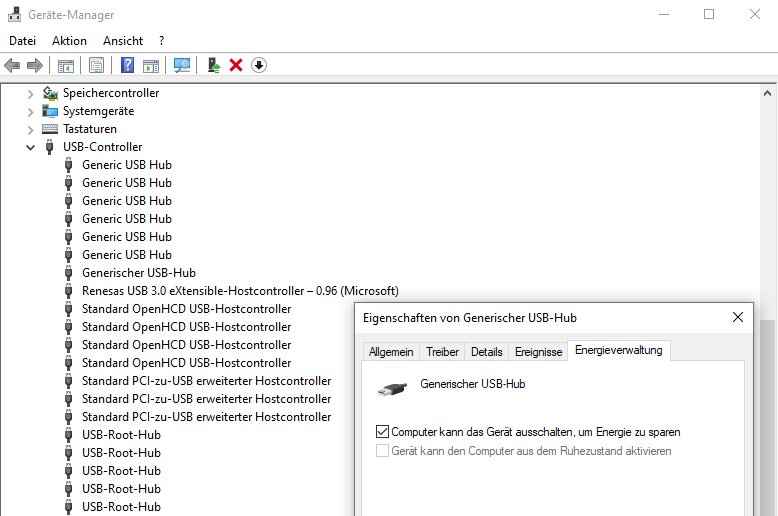Screen dimensions: 778x516
Task: Click the USB-Controller plug icon
Action: pos(49,147)
